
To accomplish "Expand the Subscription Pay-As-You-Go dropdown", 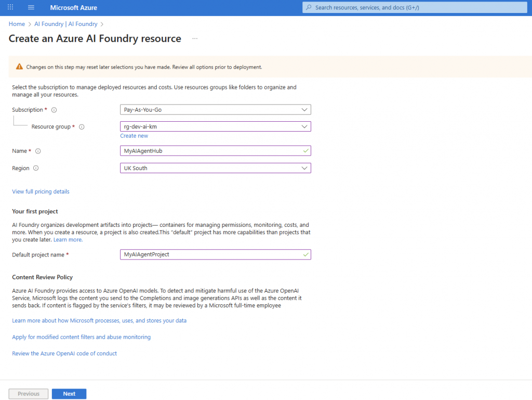I will (x=215, y=110).
